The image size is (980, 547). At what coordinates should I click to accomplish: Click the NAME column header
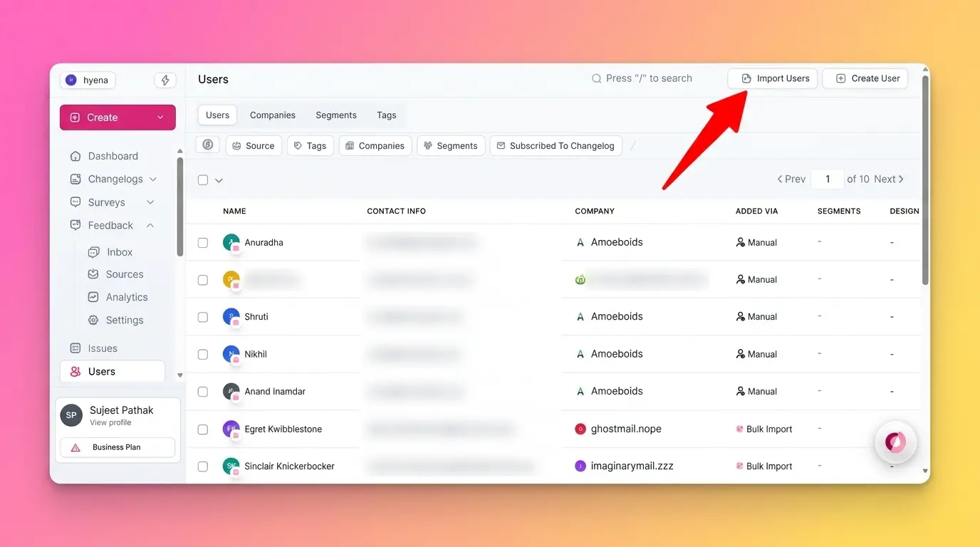(x=234, y=211)
